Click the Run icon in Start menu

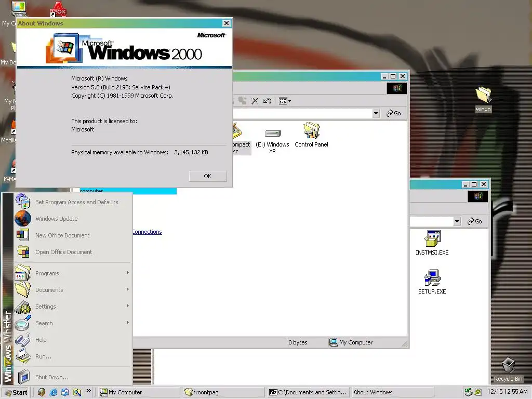click(x=22, y=356)
